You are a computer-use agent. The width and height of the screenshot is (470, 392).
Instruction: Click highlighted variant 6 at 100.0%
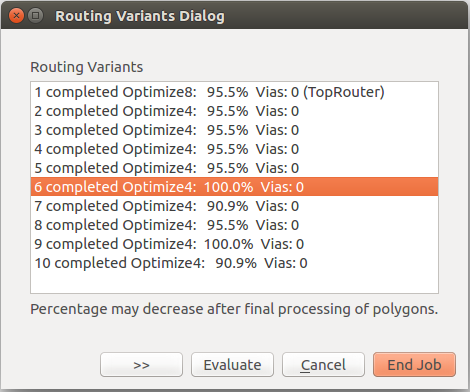[234, 187]
